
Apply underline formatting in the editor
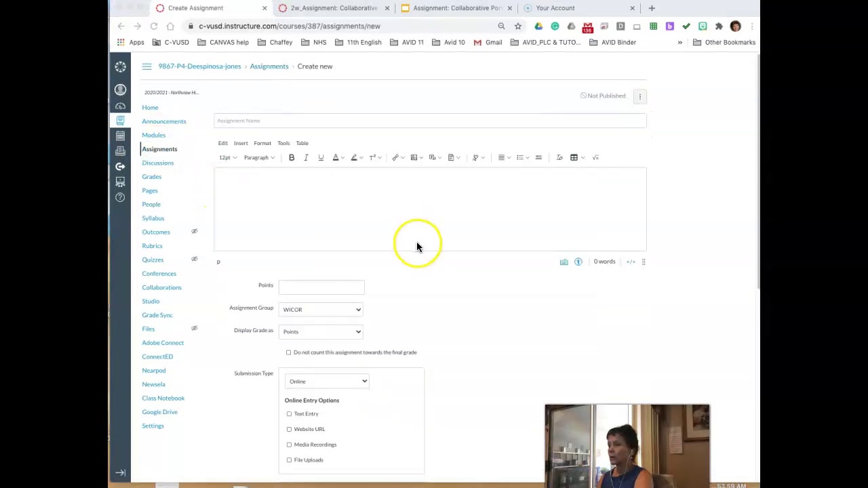[x=321, y=157]
